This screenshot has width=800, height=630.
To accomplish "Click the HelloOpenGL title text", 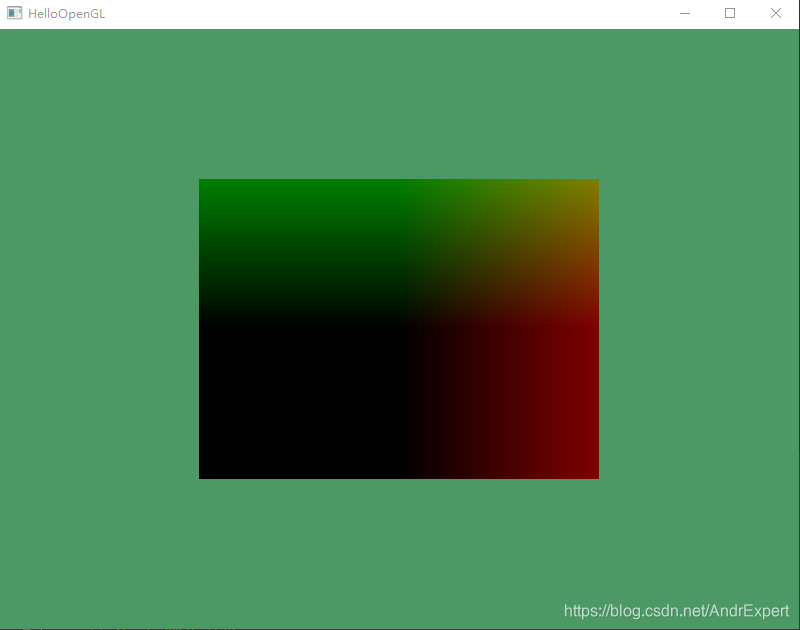I will pos(66,14).
